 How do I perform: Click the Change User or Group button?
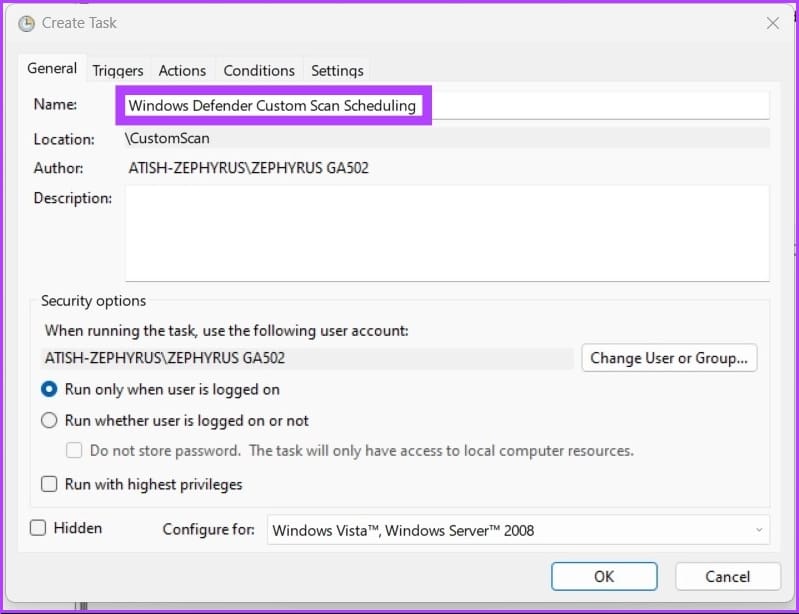click(x=669, y=358)
